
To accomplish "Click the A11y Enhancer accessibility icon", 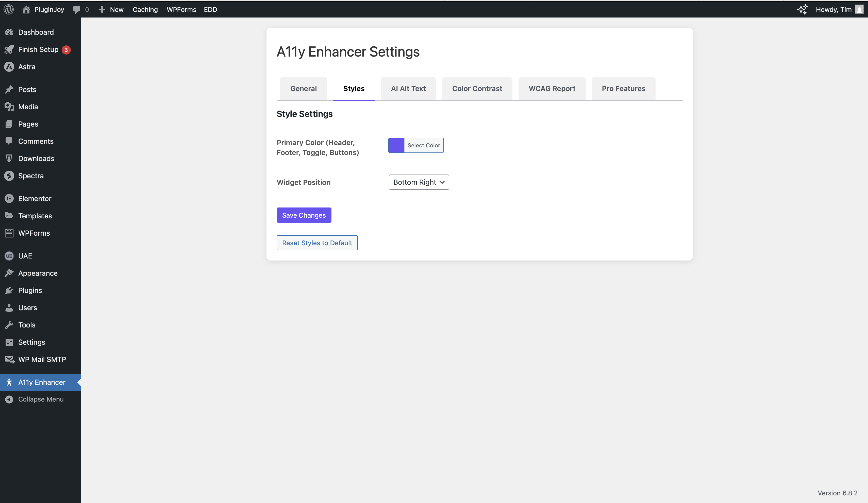I will tap(9, 382).
